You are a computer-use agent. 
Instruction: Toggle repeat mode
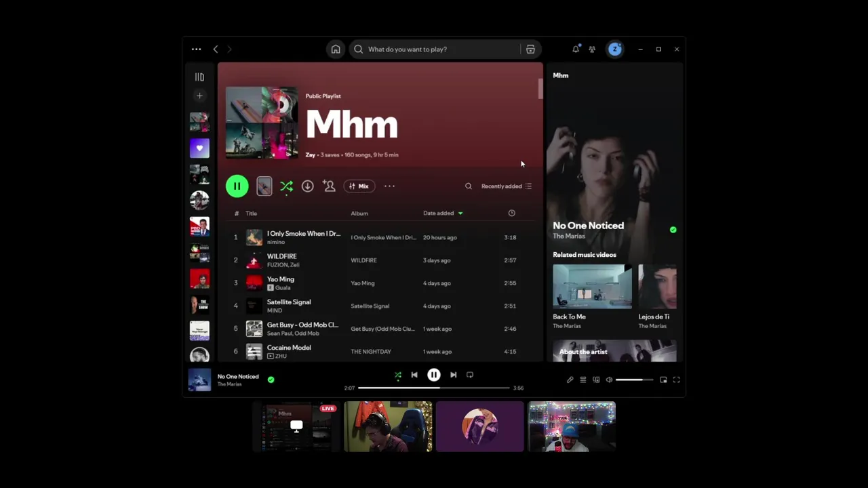click(x=469, y=375)
